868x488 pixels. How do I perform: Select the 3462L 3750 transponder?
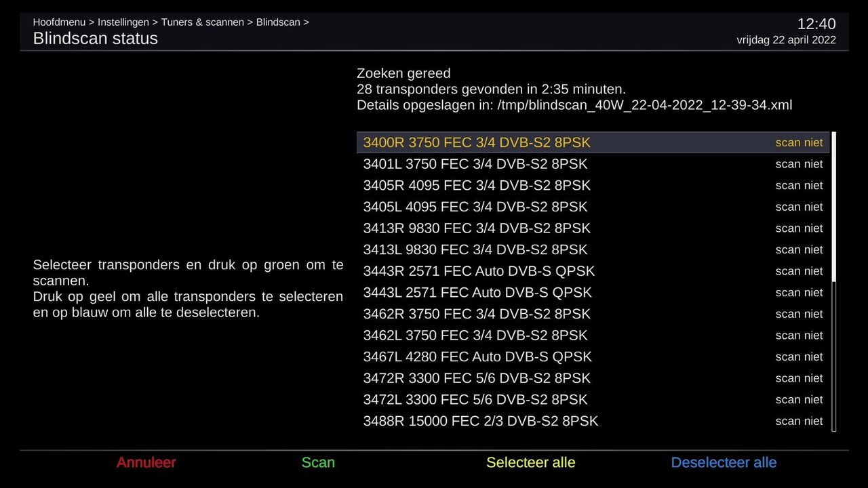tap(475, 335)
